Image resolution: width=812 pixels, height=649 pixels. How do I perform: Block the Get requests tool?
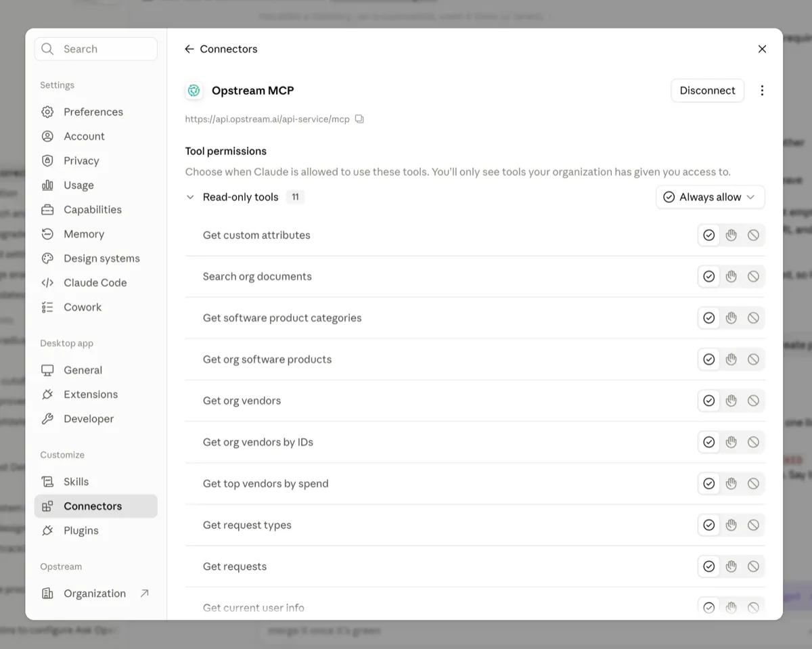click(753, 566)
